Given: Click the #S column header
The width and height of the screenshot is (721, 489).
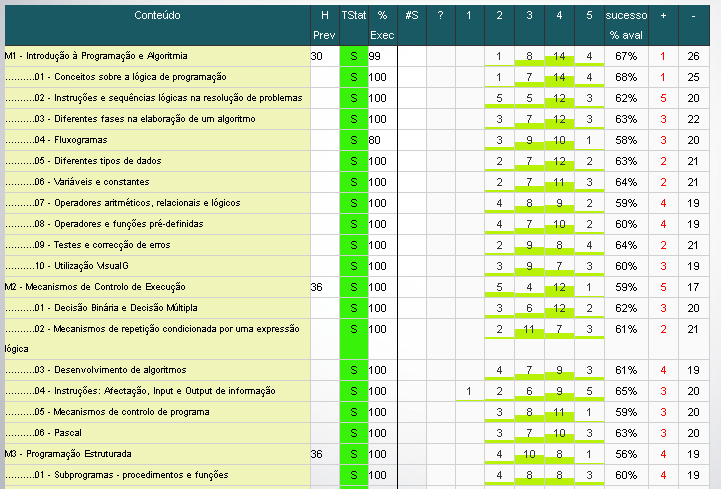Looking at the screenshot, I should [x=412, y=16].
